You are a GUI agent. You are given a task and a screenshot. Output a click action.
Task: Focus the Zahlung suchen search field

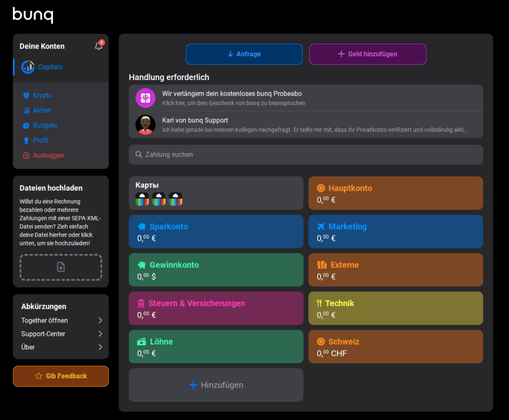pos(306,155)
